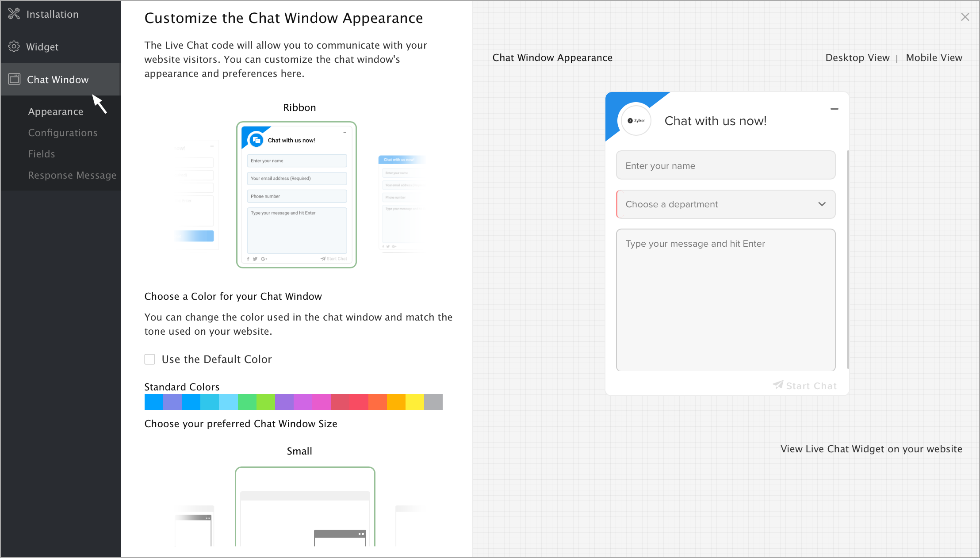Open View Live Chat Widget on your website
This screenshot has height=558, width=980.
tap(871, 449)
